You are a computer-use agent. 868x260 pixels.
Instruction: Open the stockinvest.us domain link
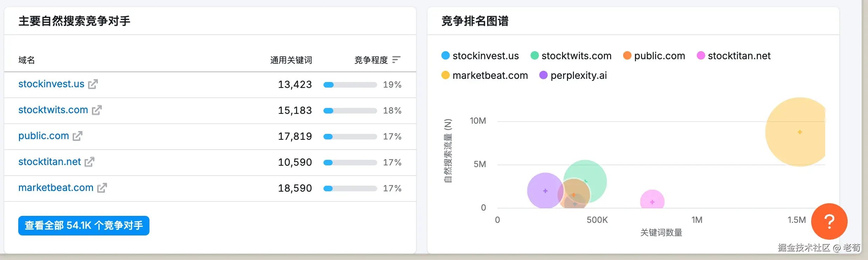point(51,84)
